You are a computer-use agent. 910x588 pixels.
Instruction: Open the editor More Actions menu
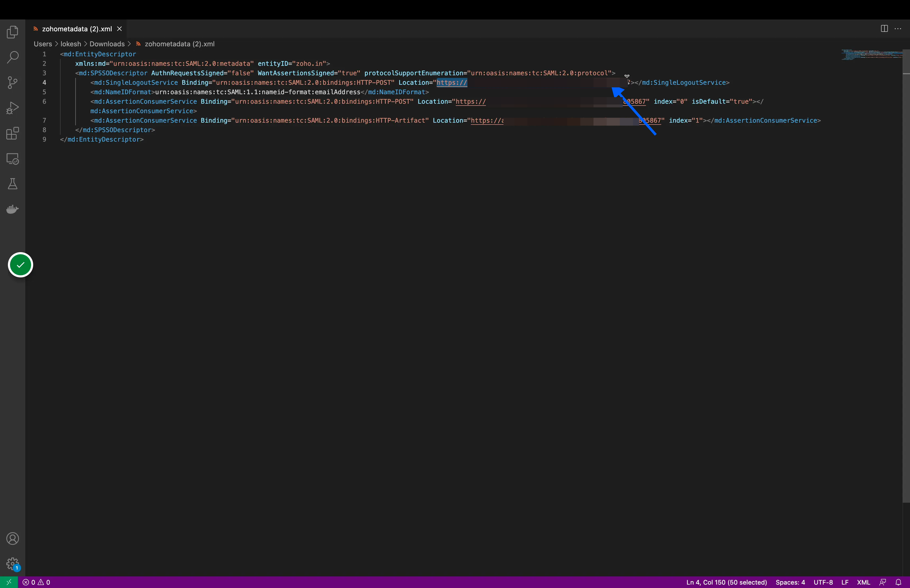pos(898,29)
